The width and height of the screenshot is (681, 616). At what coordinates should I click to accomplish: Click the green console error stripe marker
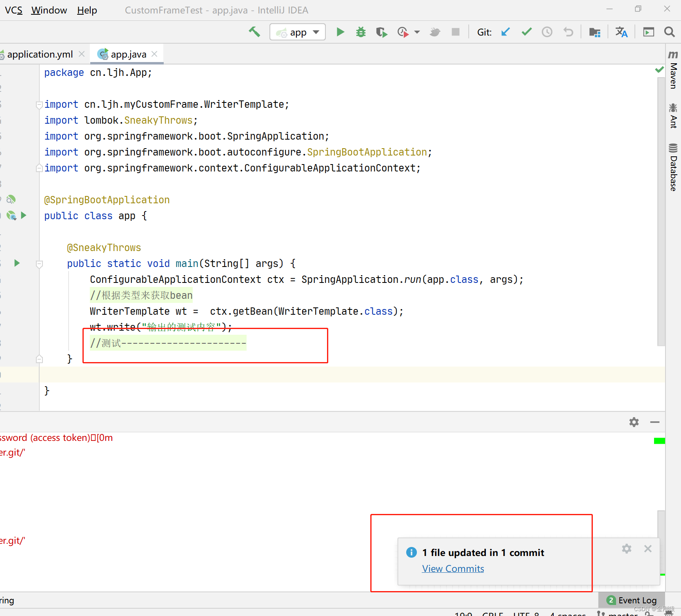659,441
